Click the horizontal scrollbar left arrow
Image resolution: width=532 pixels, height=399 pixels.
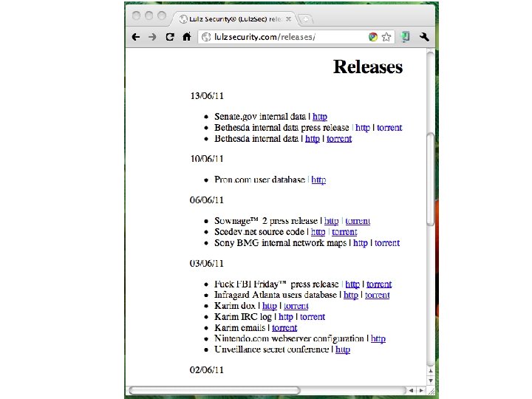(412, 391)
